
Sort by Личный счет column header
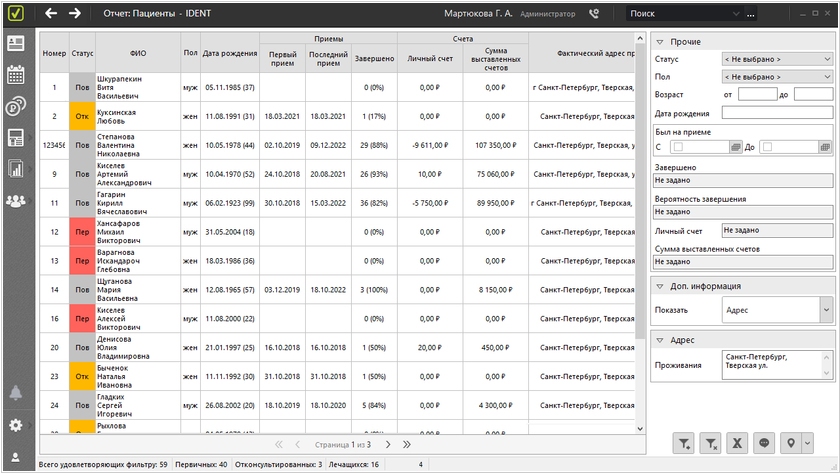click(430, 58)
